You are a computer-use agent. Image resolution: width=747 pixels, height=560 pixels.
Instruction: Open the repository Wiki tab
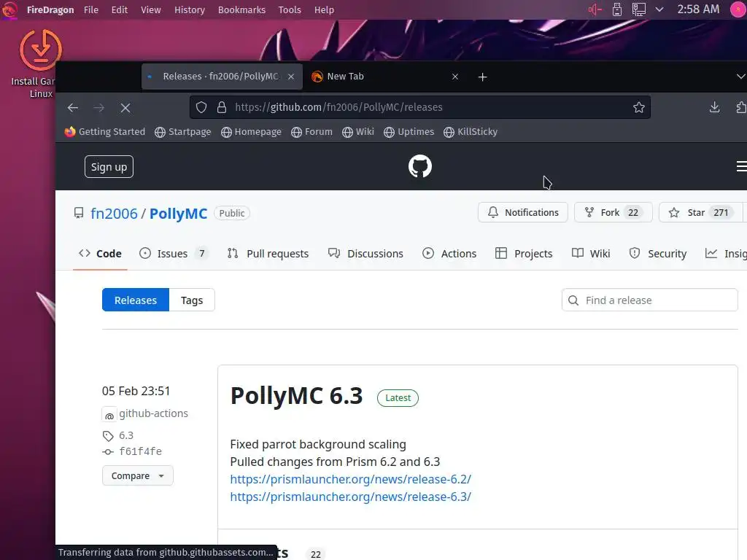(591, 253)
